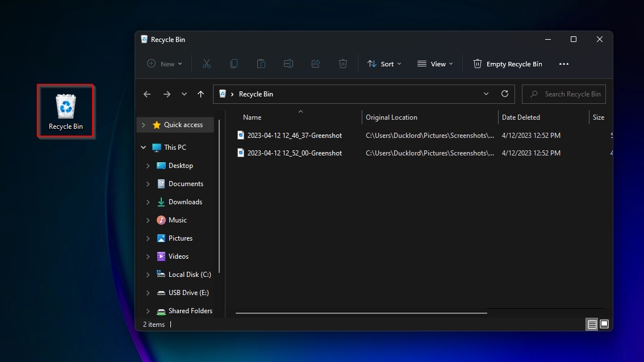Viewport: 644px width, 362px height.
Task: Switch to large icons view
Action: 604,324
